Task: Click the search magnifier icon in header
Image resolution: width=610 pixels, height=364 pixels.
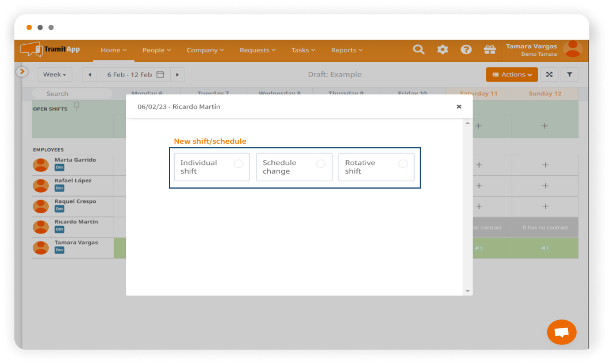Action: [419, 49]
